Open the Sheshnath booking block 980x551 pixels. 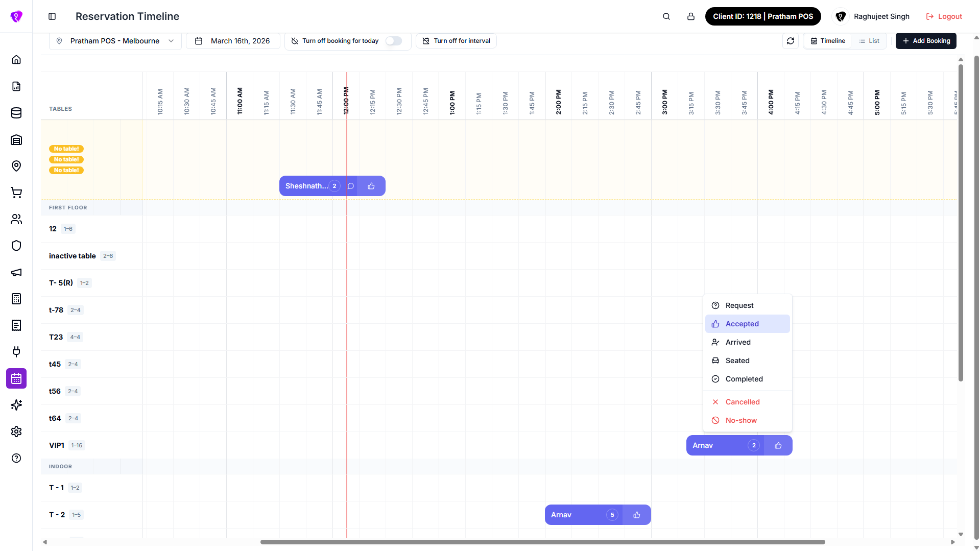(x=332, y=186)
